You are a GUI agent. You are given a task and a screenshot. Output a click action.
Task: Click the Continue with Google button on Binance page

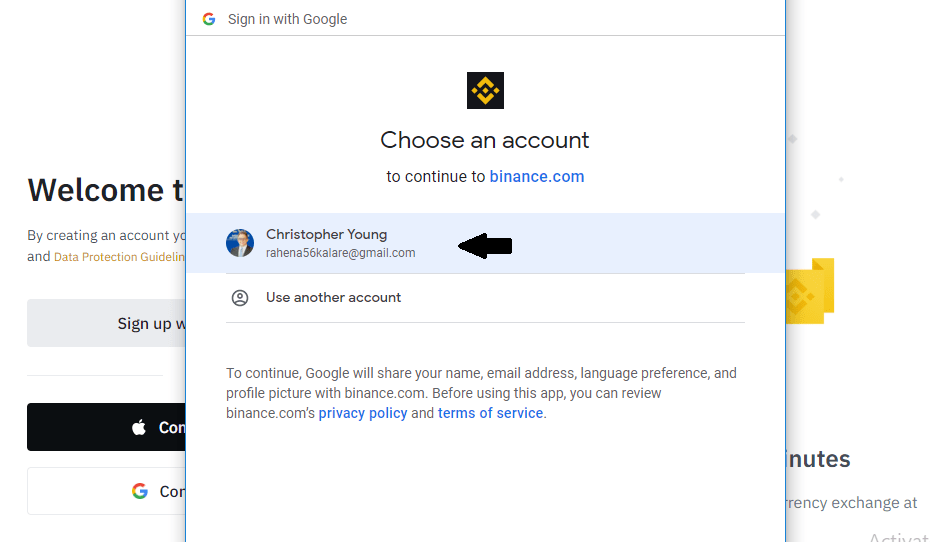(x=106, y=491)
